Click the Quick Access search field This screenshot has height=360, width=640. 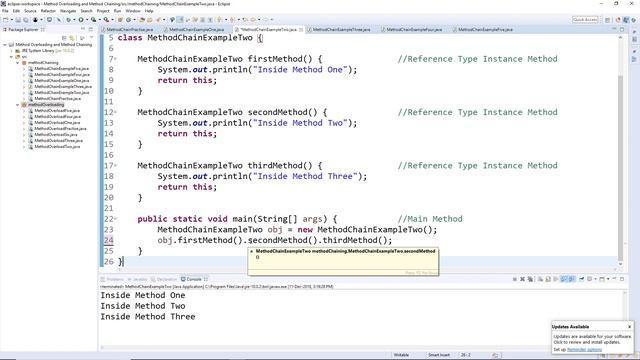pos(585,20)
